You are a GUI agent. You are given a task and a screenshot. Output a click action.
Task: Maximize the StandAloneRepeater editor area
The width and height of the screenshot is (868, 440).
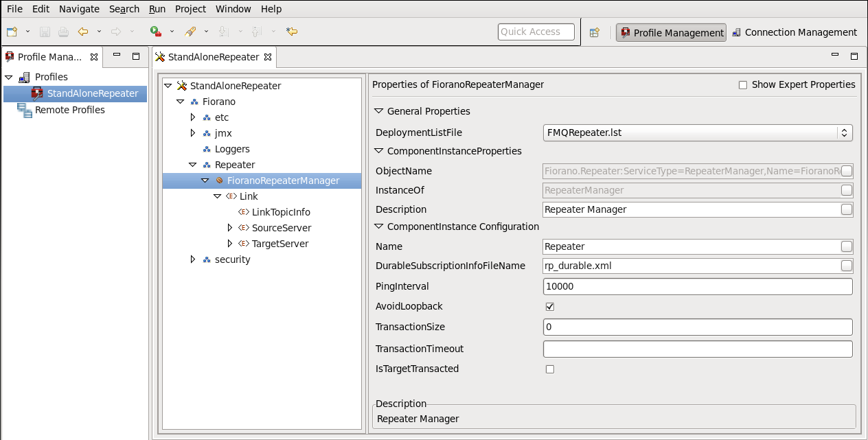click(854, 56)
